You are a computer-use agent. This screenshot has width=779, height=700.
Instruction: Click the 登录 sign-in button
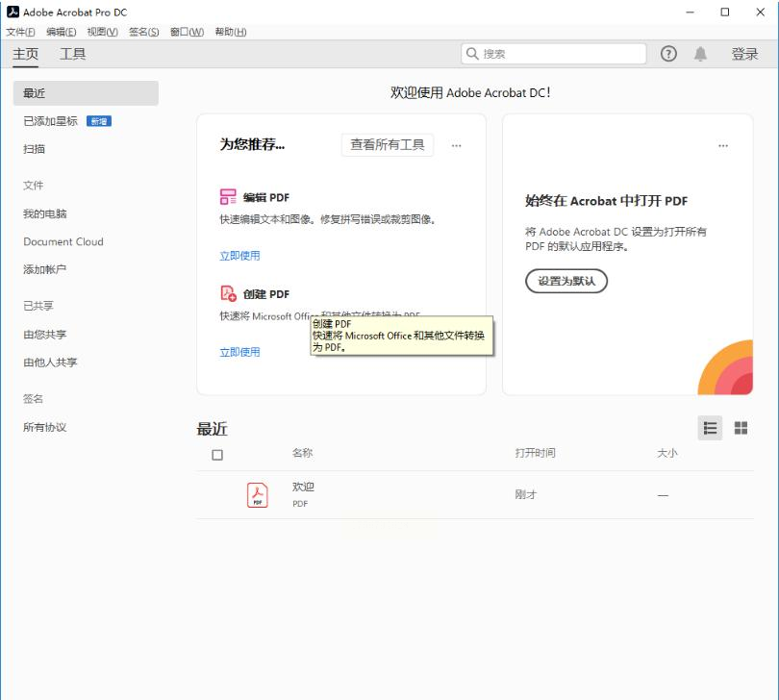[x=744, y=54]
